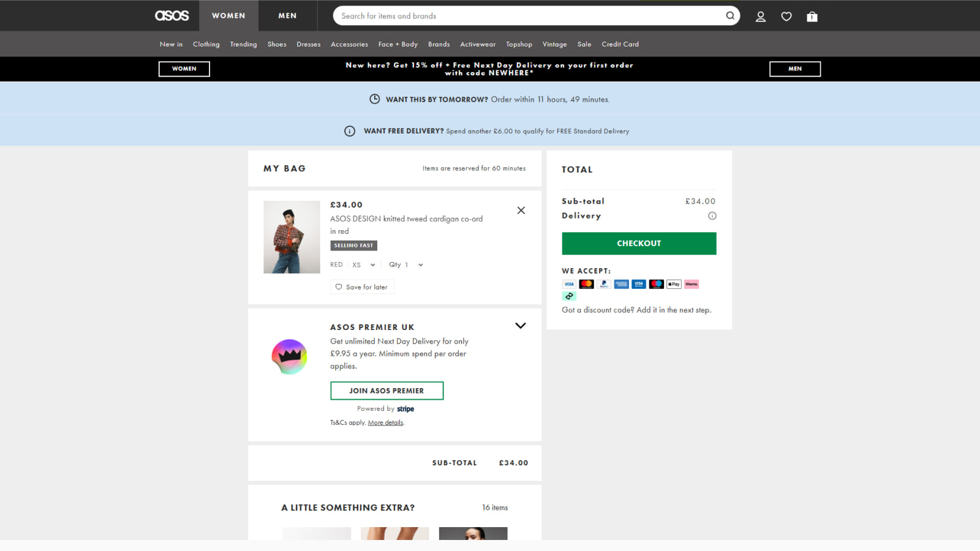Click the cardigan product thumbnail image
Viewport: 980px width, 551px height.
coord(292,237)
